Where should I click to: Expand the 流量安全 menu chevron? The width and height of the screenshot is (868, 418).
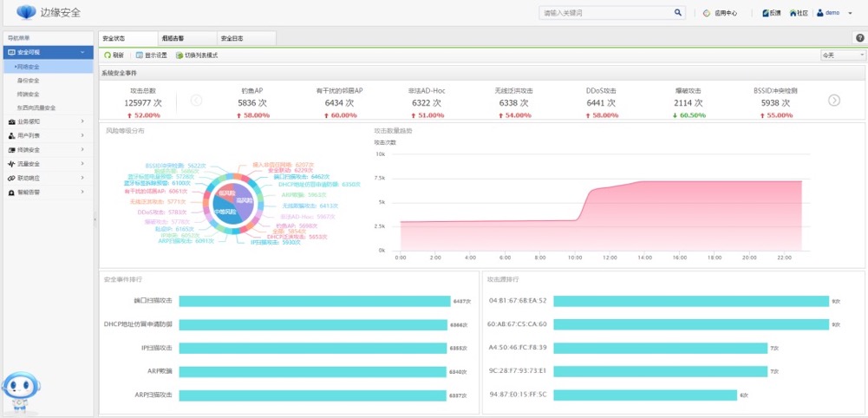click(x=82, y=164)
